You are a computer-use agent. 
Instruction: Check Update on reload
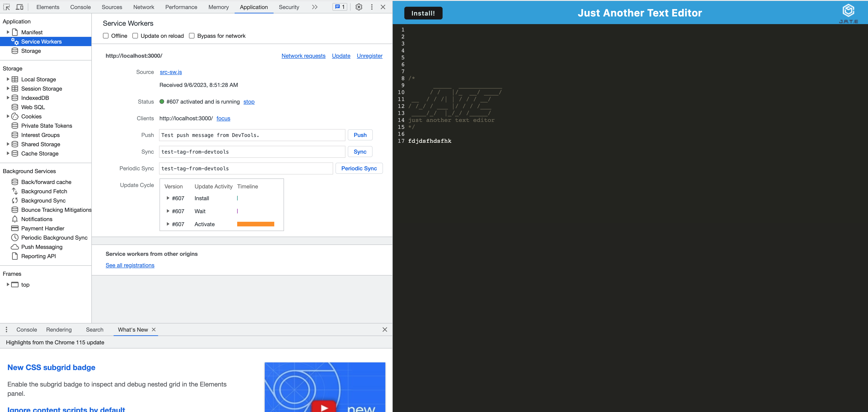[135, 36]
